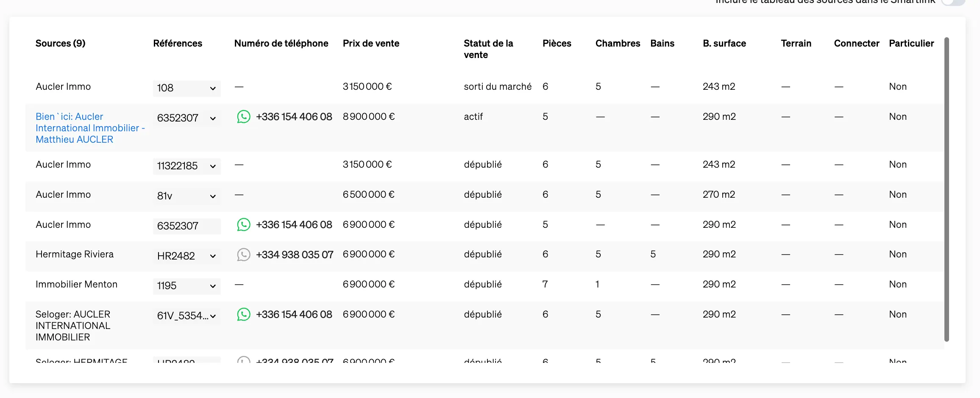Click the 8 900 000 € price
The image size is (980, 398).
[369, 116]
